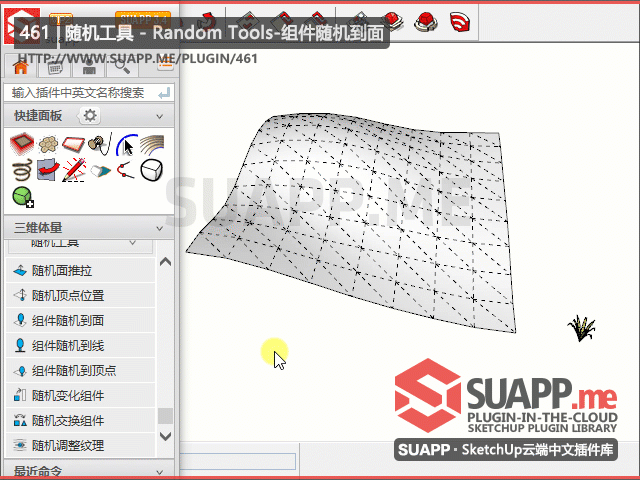The image size is (640, 480).
Task: Click the red cube on round base icon
Action: click(426, 21)
